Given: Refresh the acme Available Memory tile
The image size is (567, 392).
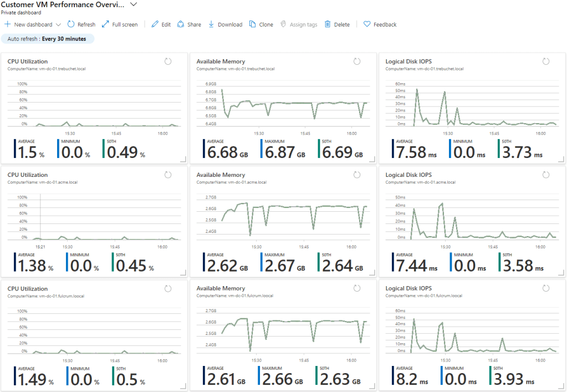Looking at the screenshot, I should [357, 175].
